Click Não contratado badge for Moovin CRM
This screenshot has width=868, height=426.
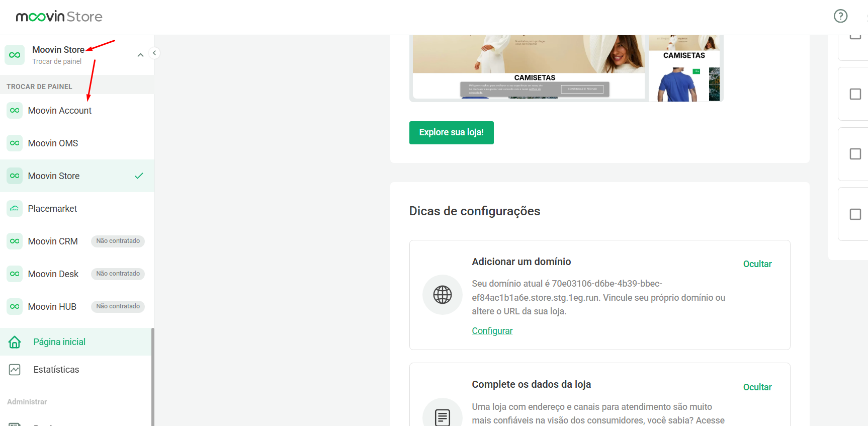(x=118, y=241)
